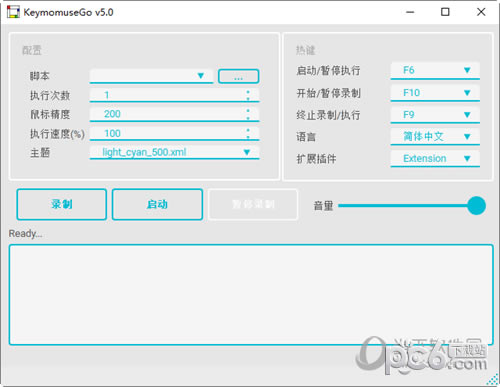Screen dimensions: 500x387
Task: Expand the 脚本 script dropdown arrow
Action: pyautogui.click(x=201, y=76)
